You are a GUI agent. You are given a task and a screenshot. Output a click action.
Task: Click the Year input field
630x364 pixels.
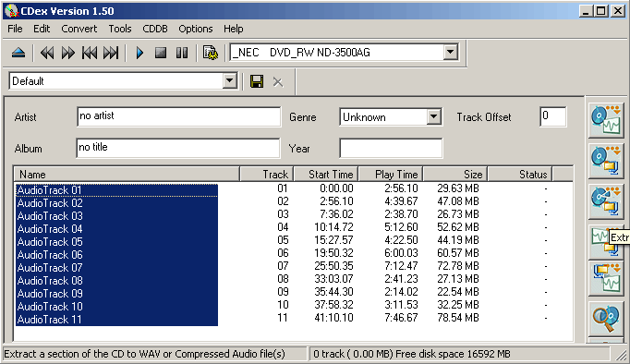pos(391,148)
